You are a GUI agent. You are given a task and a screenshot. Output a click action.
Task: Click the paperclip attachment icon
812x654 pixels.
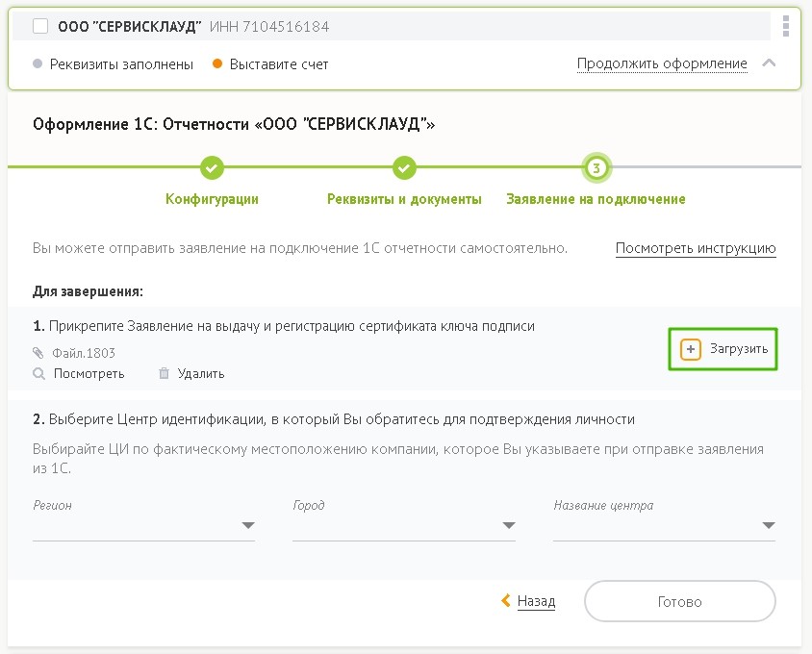click(x=38, y=353)
